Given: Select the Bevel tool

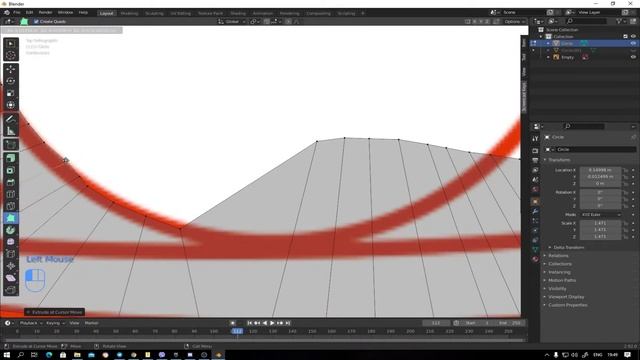Looking at the screenshot, I should coord(11,182).
